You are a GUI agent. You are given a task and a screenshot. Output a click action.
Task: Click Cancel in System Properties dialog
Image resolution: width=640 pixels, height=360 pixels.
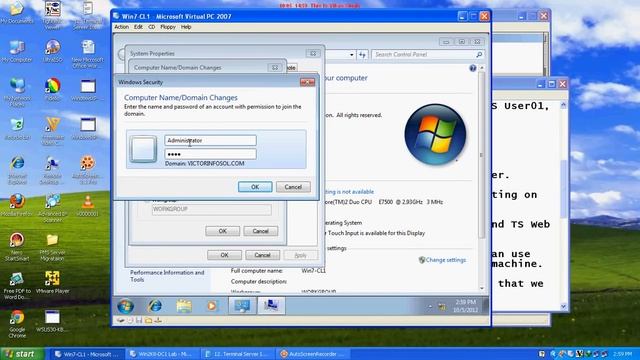coord(262,255)
